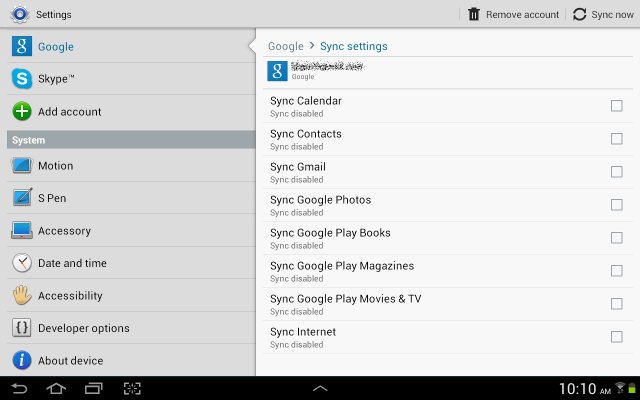Tap the Home navigation button
Viewport: 640px width, 400px height.
[x=56, y=388]
